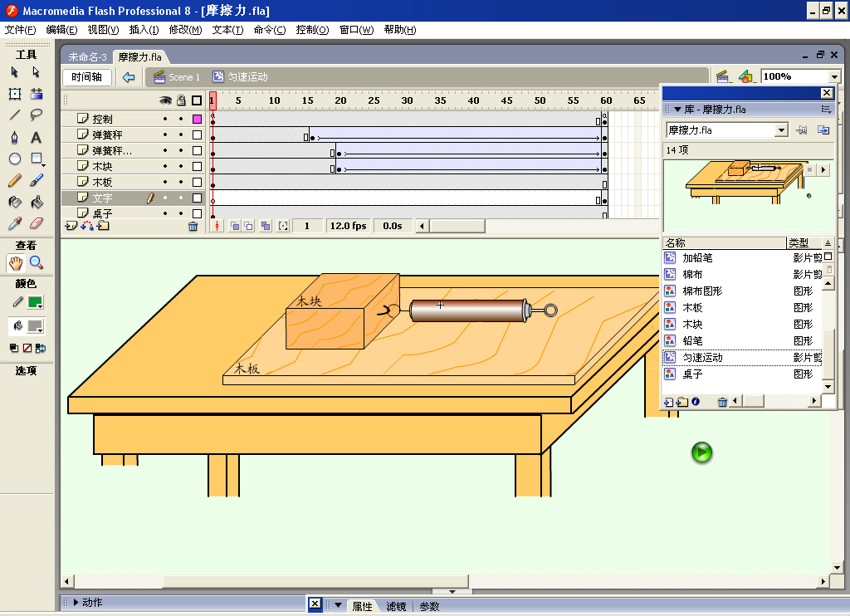Open the library panel options menu
This screenshot has width=850, height=616.
[826, 110]
